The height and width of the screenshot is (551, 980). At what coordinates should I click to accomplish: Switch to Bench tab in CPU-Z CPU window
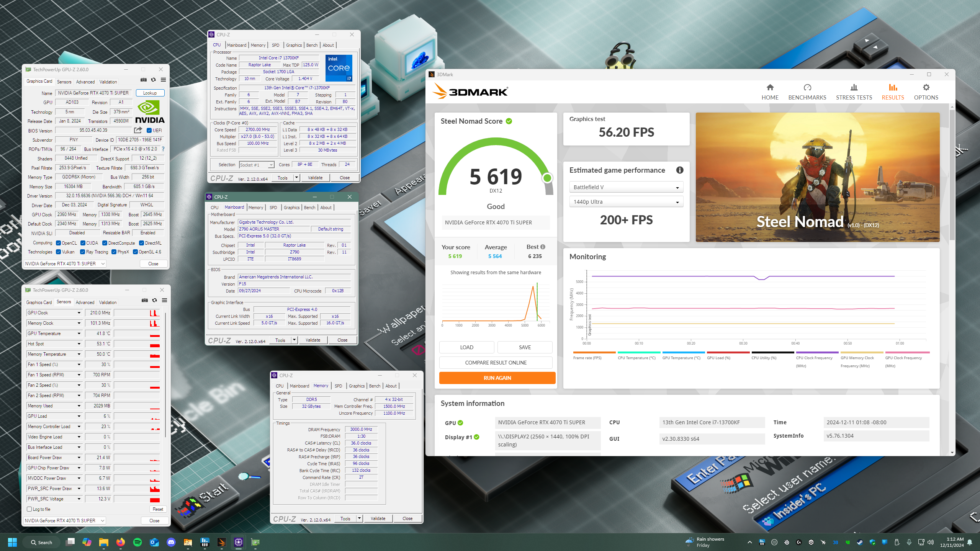[312, 45]
